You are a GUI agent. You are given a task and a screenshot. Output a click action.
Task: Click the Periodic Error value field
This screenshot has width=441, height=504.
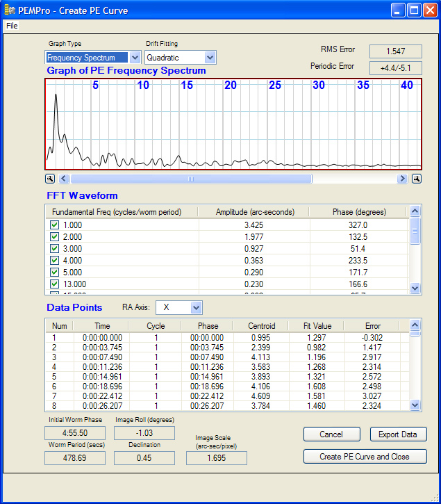pos(395,68)
